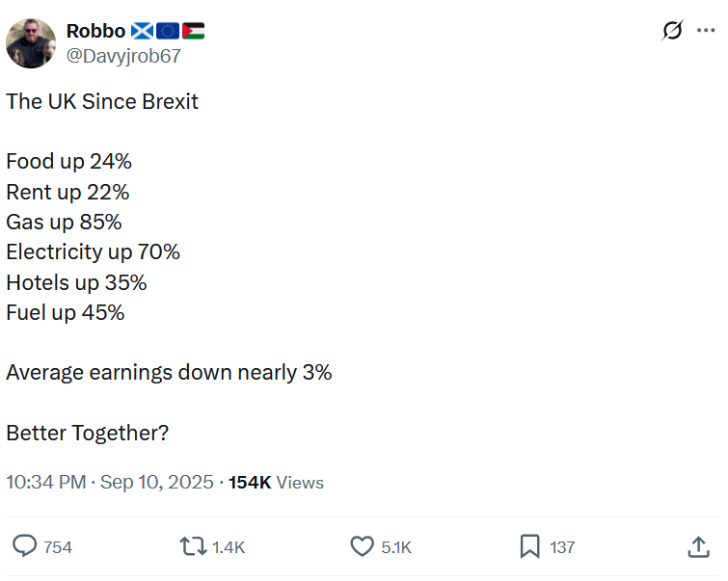728x581 pixels.
Task: Click the 137 bookmarks count
Action: [x=562, y=547]
